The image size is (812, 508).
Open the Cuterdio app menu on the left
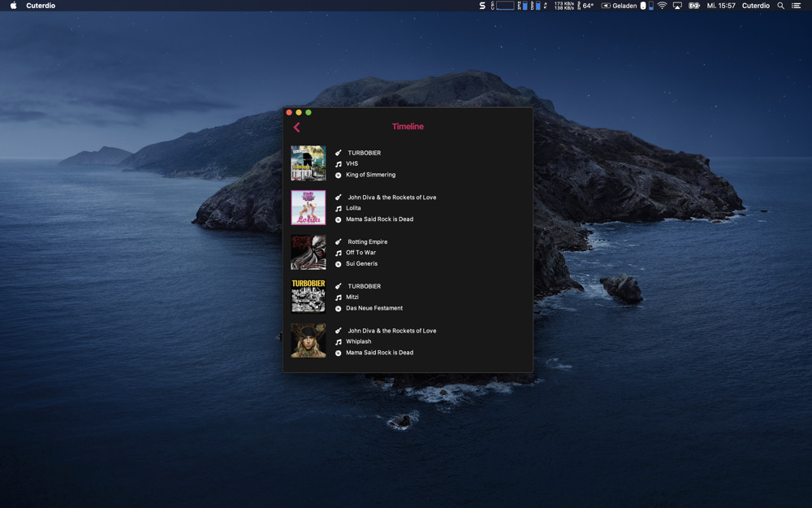pos(41,6)
